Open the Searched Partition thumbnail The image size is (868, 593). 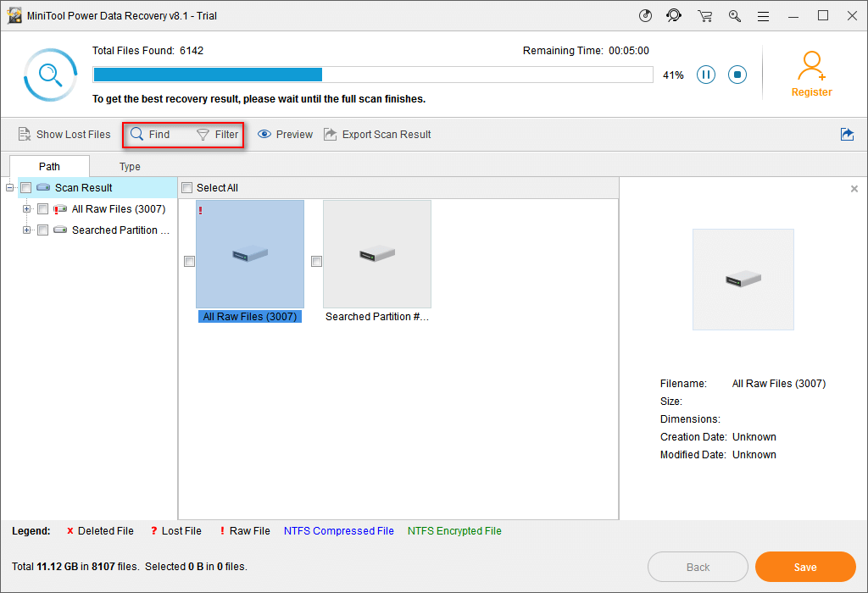pos(376,253)
